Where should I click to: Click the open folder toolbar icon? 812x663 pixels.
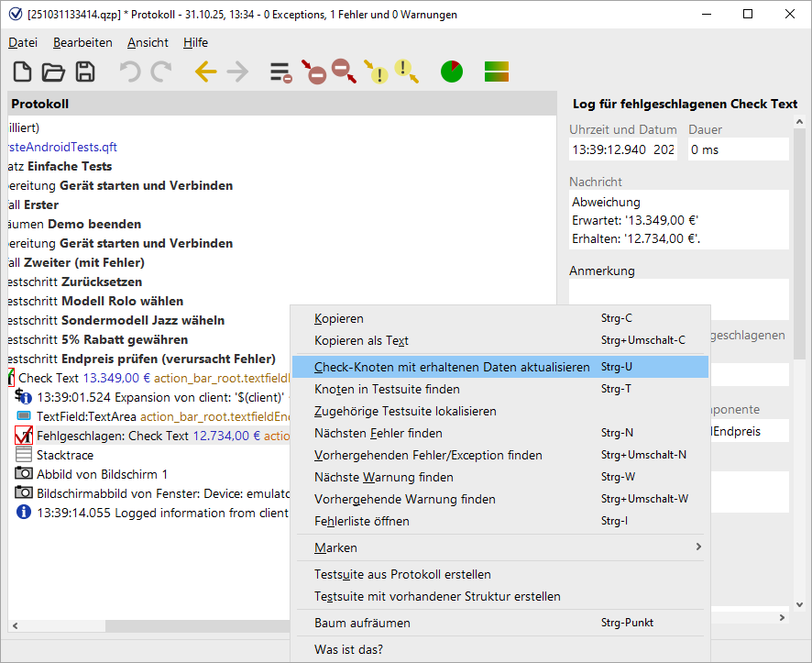pyautogui.click(x=53, y=72)
